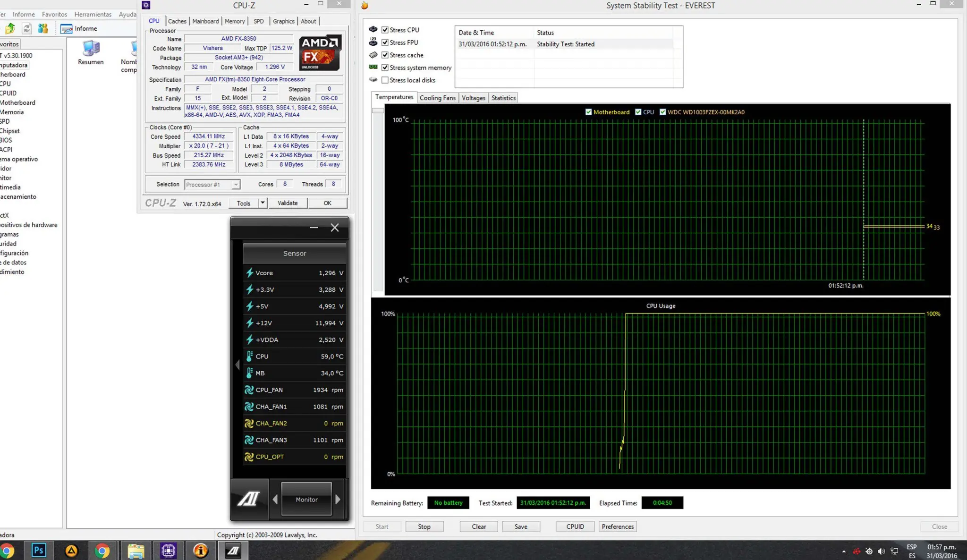The image size is (967, 560).
Task: Switch to the Cooling Fans tab
Action: point(438,98)
